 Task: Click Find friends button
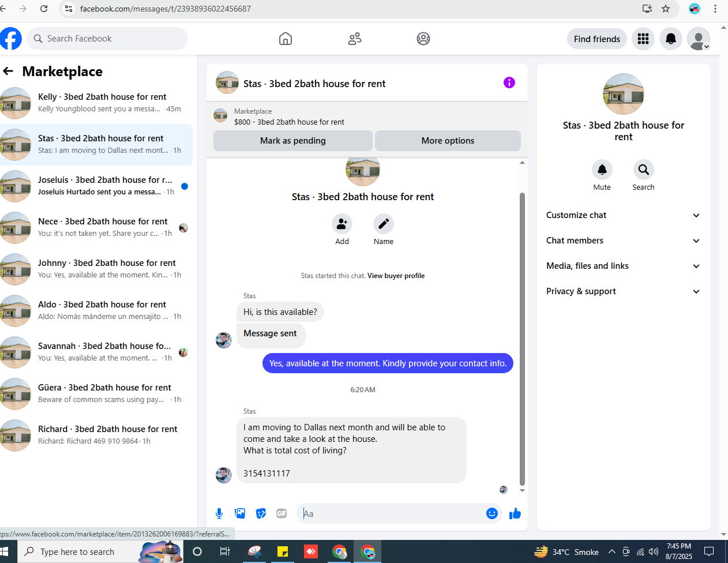tap(597, 39)
